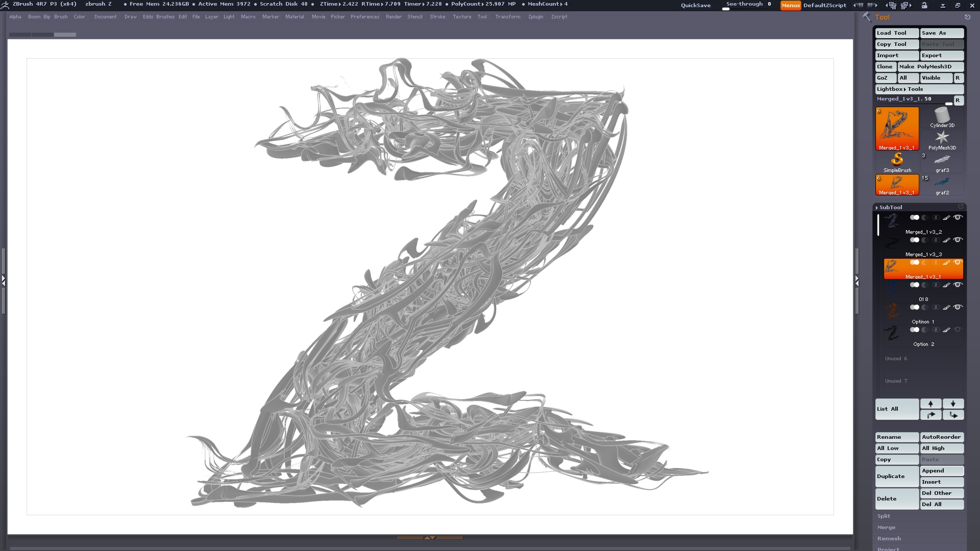This screenshot has width=980, height=551.
Task: Move subtool down with arrow button
Action: coord(953,404)
